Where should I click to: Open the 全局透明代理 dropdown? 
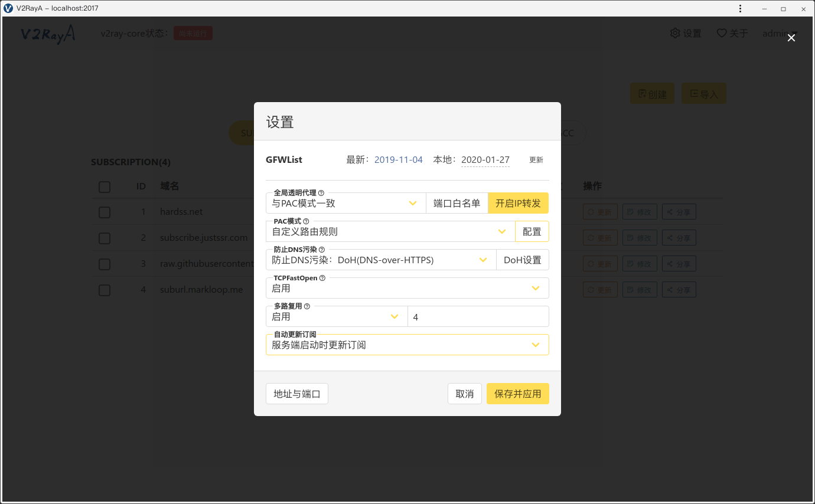point(346,203)
